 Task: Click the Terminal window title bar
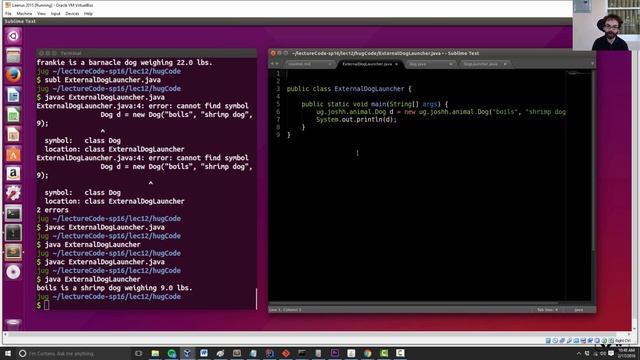click(x=146, y=53)
